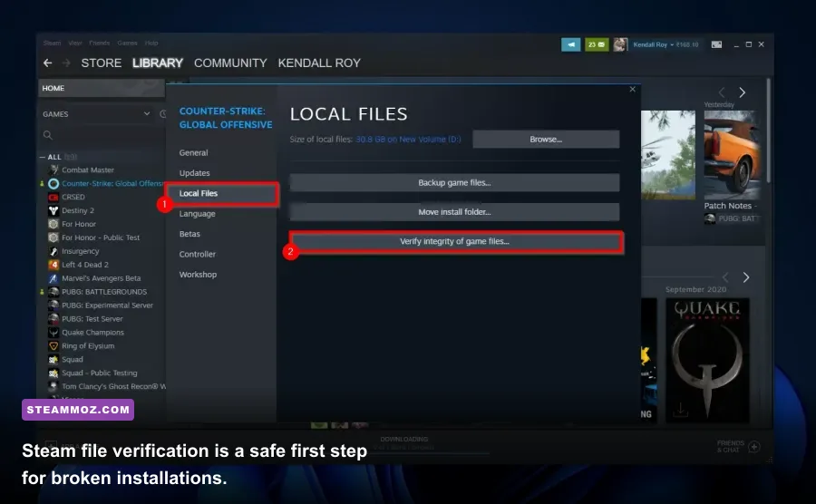Select PUBG: Experimental Server in list
This screenshot has height=504, width=816.
tap(107, 305)
